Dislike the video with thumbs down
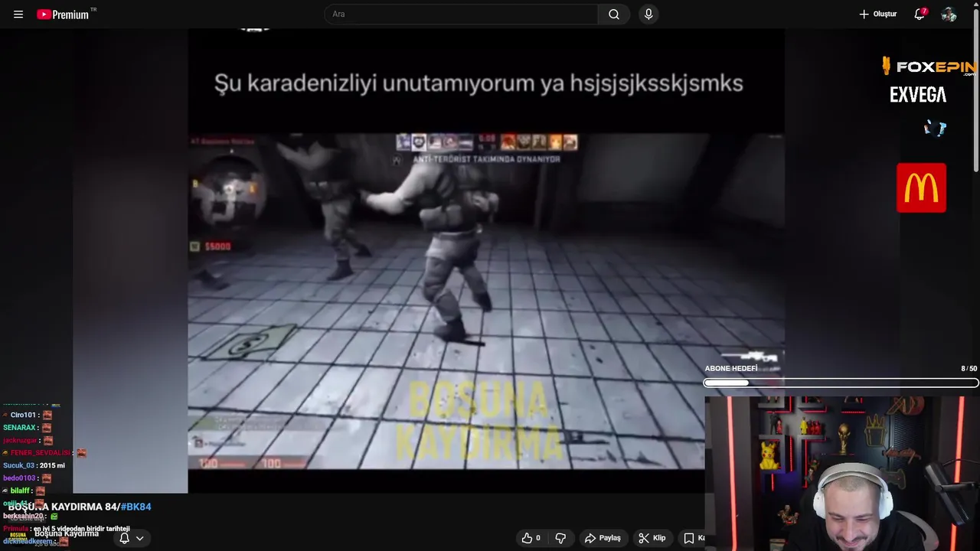The image size is (980, 551). (x=560, y=538)
